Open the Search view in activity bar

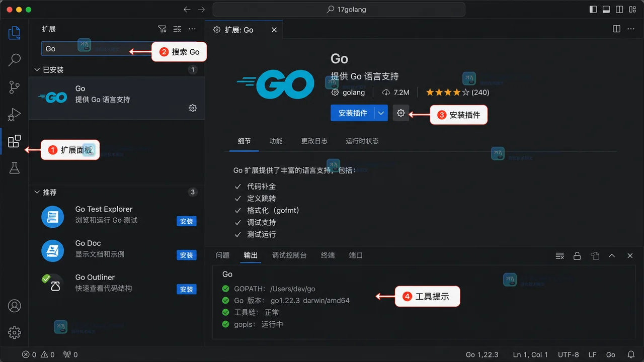click(15, 60)
